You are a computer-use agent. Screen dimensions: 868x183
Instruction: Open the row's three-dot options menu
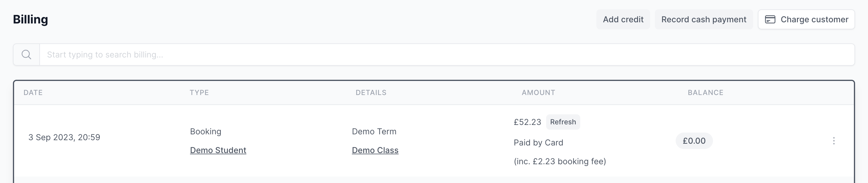coord(834,141)
